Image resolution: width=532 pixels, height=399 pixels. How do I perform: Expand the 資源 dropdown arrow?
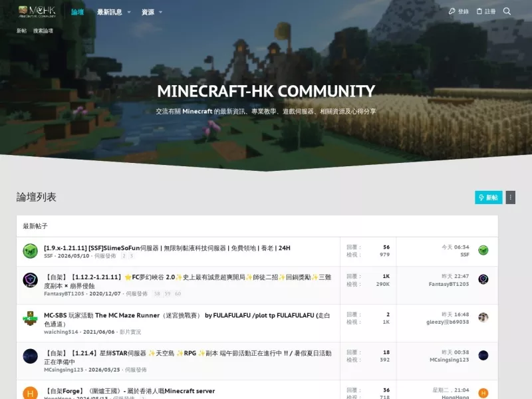[x=160, y=12]
